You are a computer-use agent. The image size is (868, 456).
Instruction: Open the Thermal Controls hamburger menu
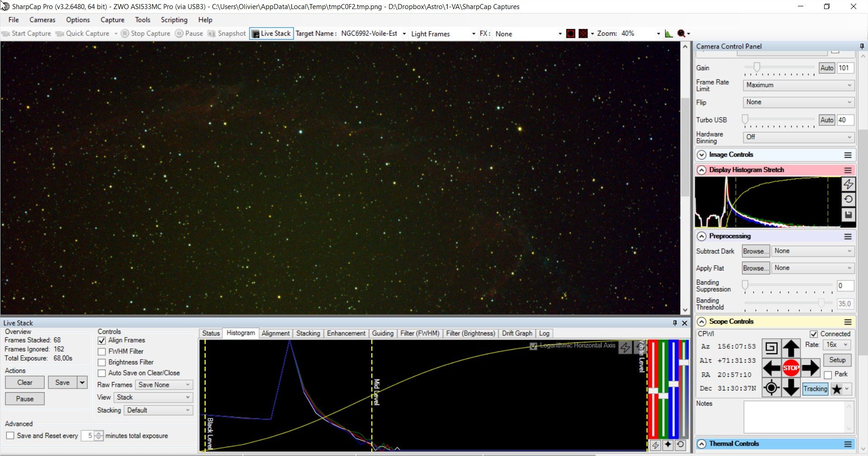848,444
